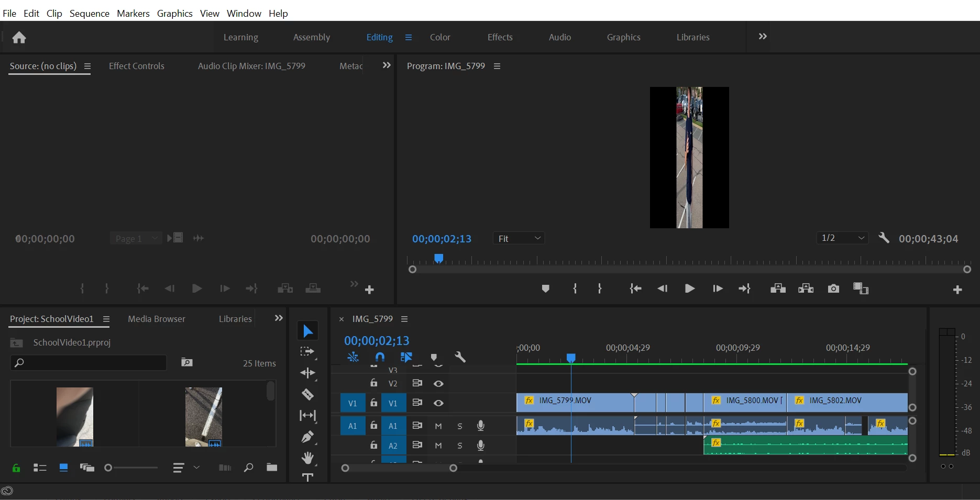Hide V1 track output eye
The image size is (980, 500).
[x=438, y=403]
